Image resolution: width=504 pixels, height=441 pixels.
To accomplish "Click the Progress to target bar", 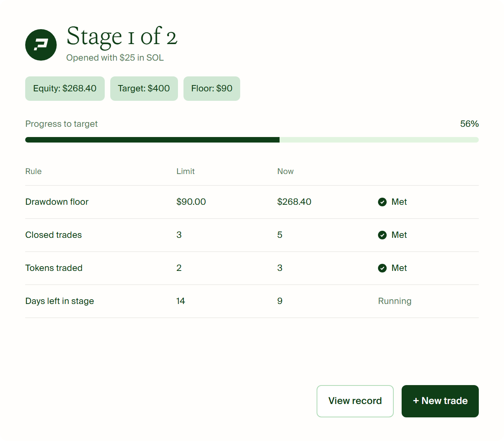I will click(x=252, y=140).
